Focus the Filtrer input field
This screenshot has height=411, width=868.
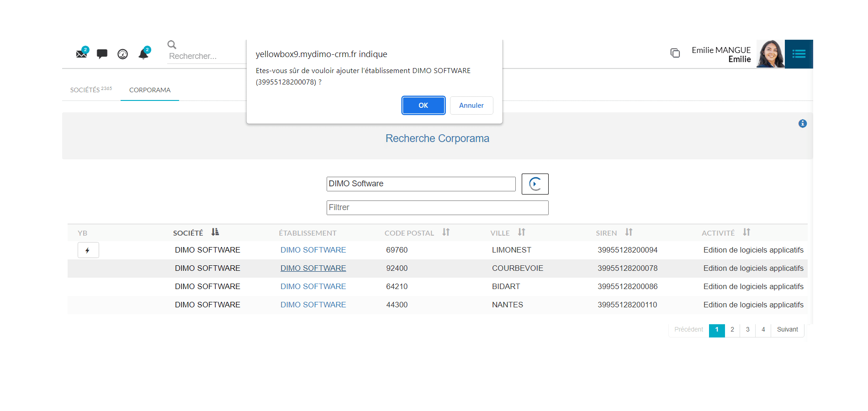(437, 208)
